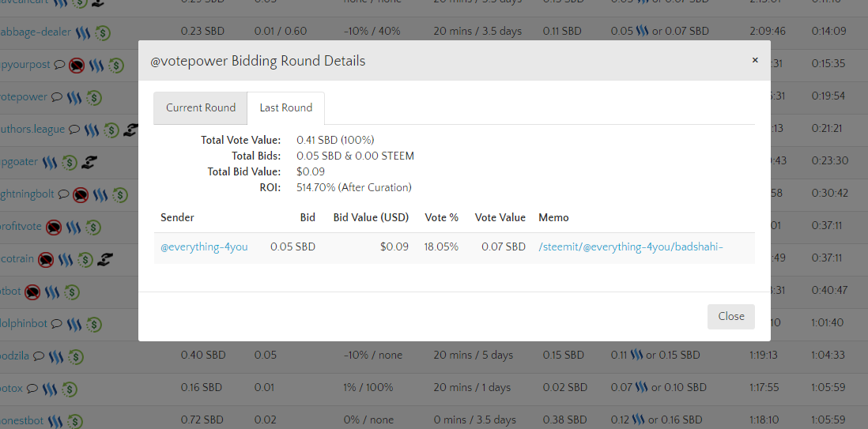Click the "Memo" column header

[x=553, y=217]
